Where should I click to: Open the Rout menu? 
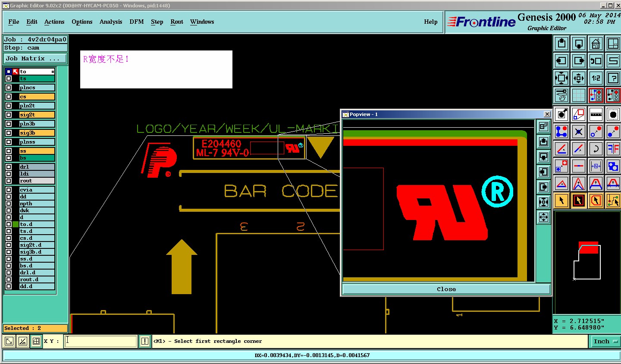pos(177,22)
